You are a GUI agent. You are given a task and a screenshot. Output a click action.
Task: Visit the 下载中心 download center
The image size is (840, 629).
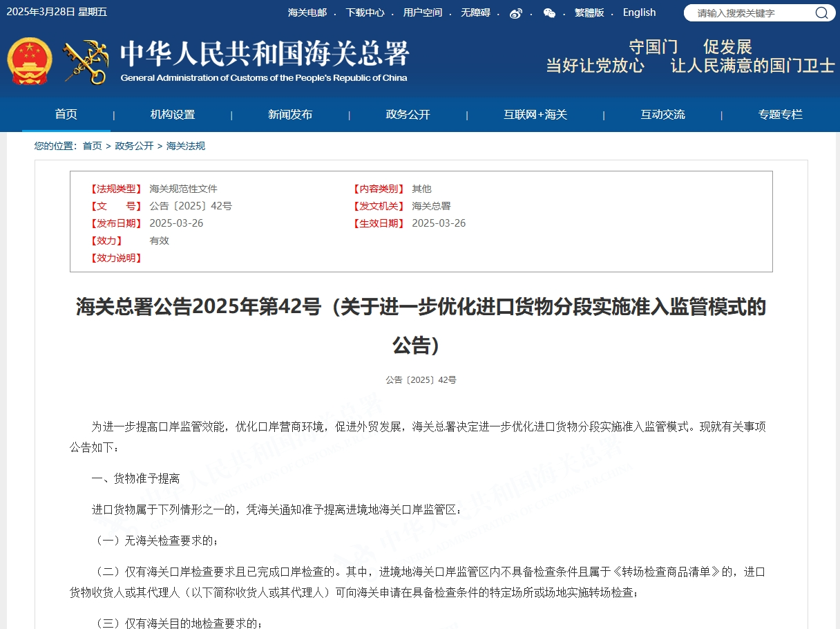pos(365,12)
